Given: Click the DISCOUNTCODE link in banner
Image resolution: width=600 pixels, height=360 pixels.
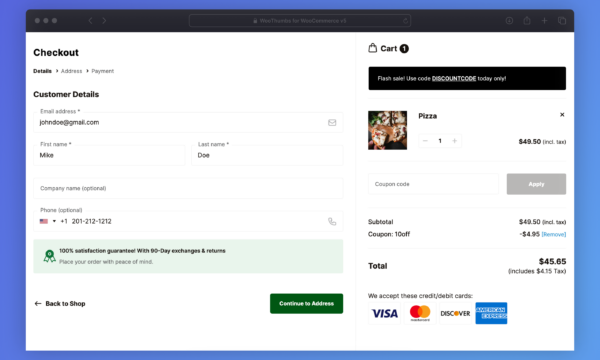Looking at the screenshot, I should [x=454, y=78].
